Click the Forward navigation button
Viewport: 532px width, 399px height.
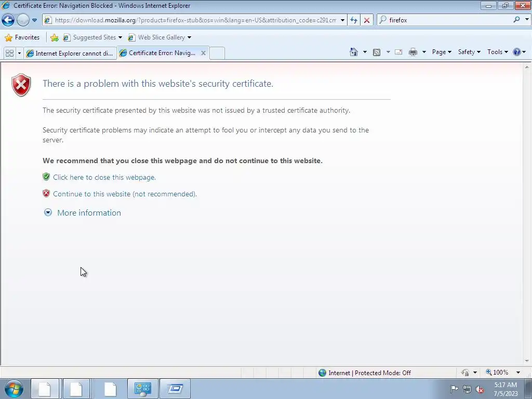click(23, 20)
